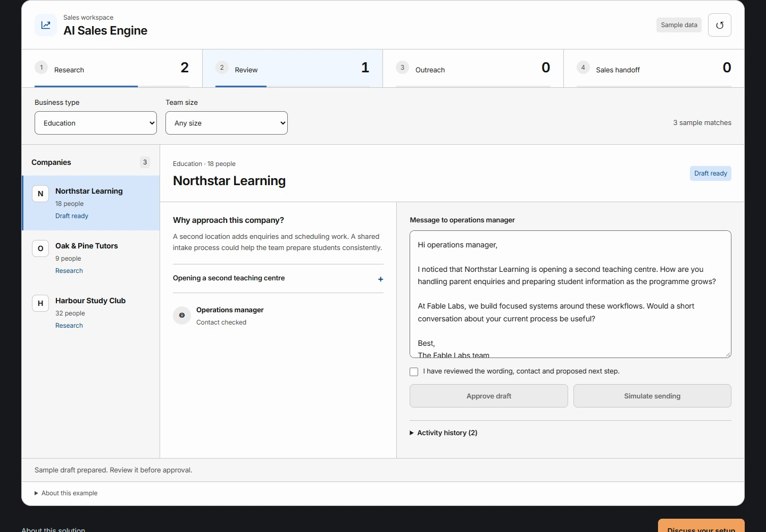The height and width of the screenshot is (532, 766).
Task: Click the Oak & Pine Tutors O avatar
Action: click(40, 248)
